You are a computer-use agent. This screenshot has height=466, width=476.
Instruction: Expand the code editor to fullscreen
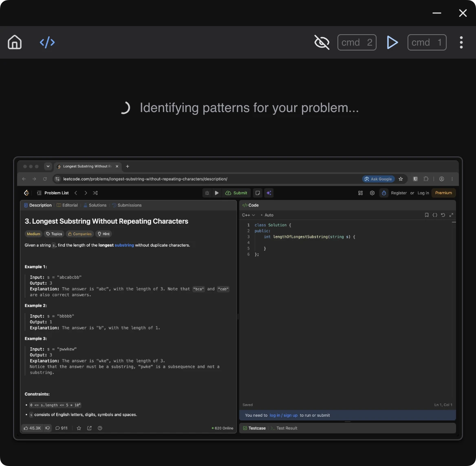[451, 215]
